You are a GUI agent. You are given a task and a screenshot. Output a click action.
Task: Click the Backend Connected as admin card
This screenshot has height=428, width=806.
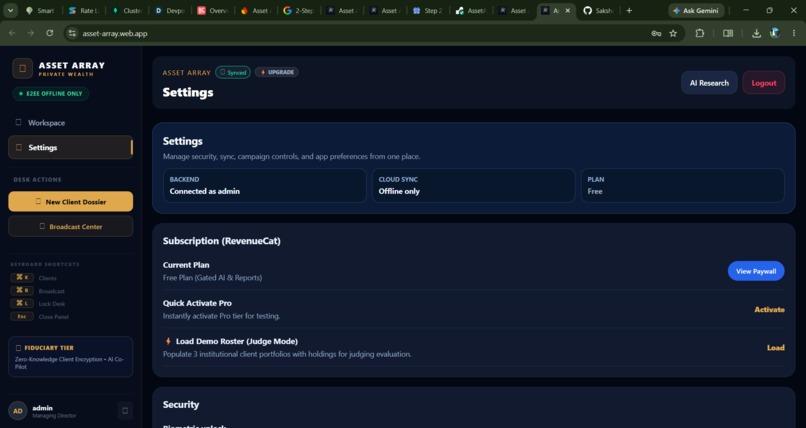coord(265,185)
